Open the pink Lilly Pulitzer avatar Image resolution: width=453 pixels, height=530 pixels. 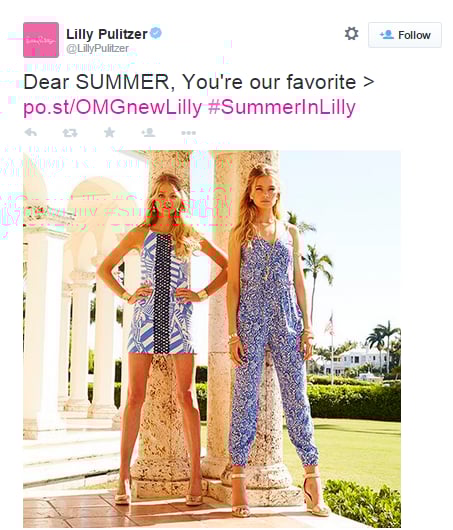coord(41,40)
